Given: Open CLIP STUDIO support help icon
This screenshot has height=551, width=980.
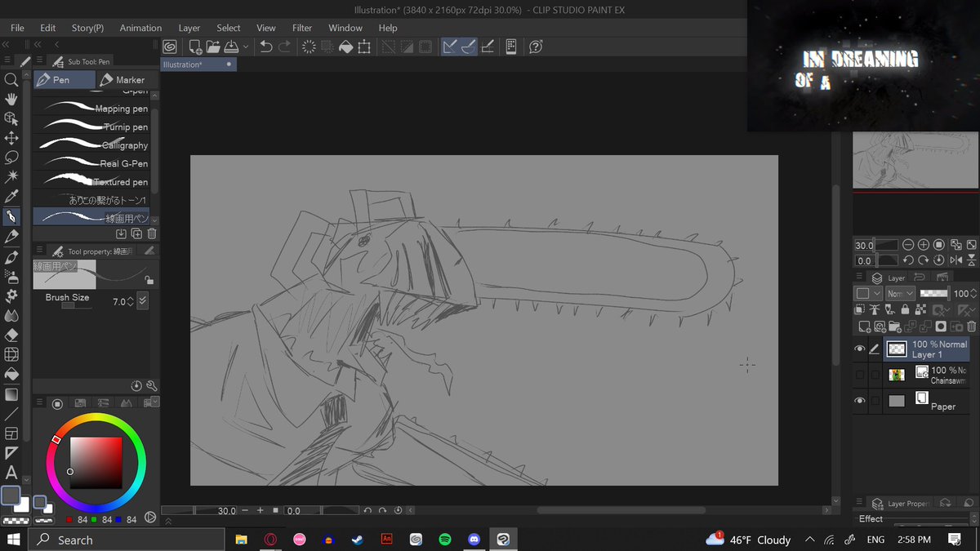Looking at the screenshot, I should tap(536, 47).
